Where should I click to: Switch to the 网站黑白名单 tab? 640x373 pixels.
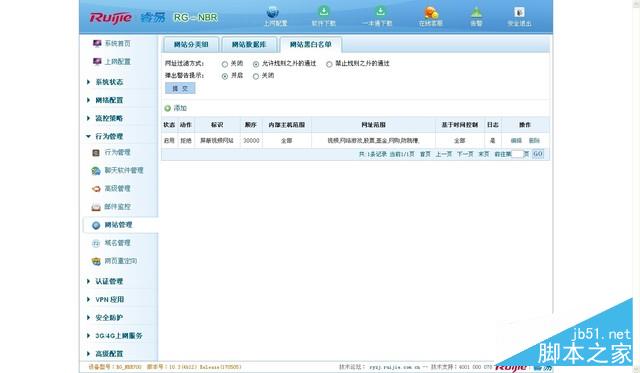[x=311, y=44]
